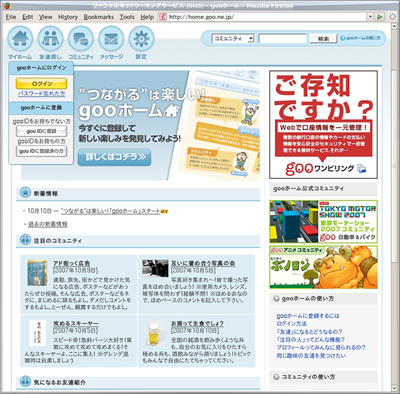
Task: Open the address bar history dropdown arrow
Action: pyautogui.click(x=370, y=17)
